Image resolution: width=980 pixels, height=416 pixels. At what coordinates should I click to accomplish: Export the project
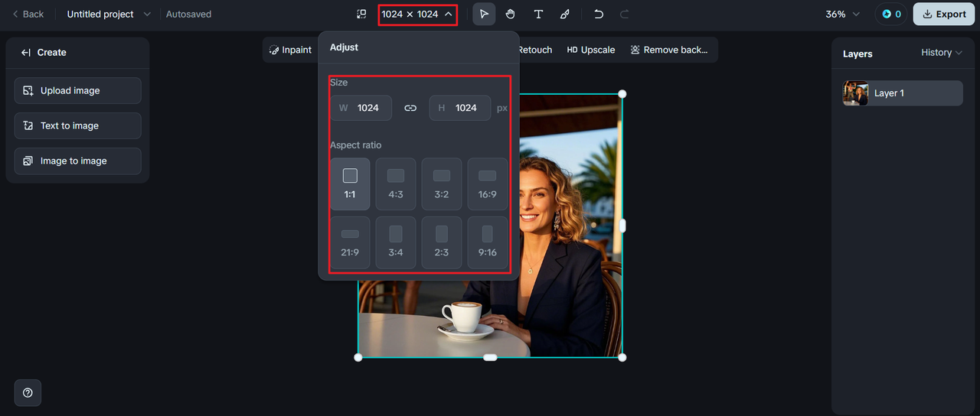click(x=944, y=14)
